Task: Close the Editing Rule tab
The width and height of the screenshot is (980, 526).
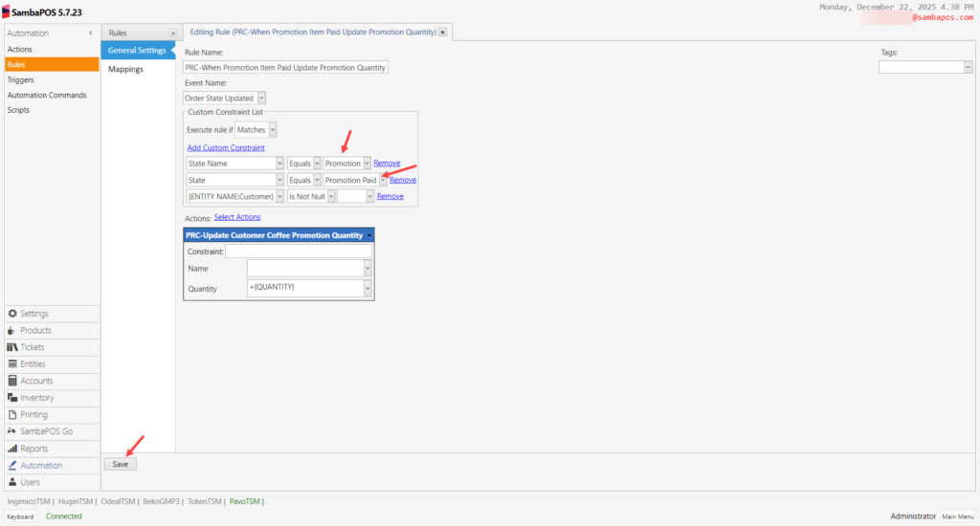Action: click(443, 33)
